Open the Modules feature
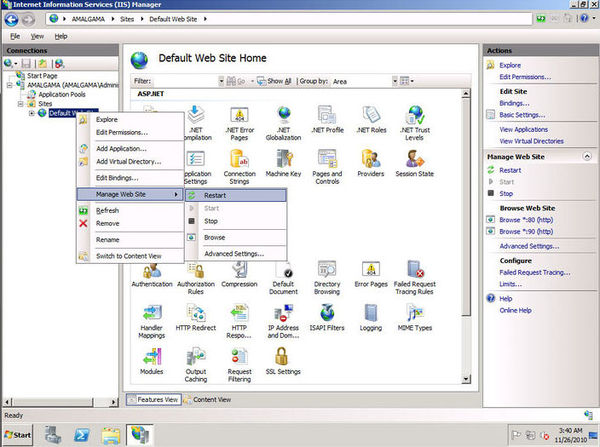This screenshot has width=600, height=447. 152,361
